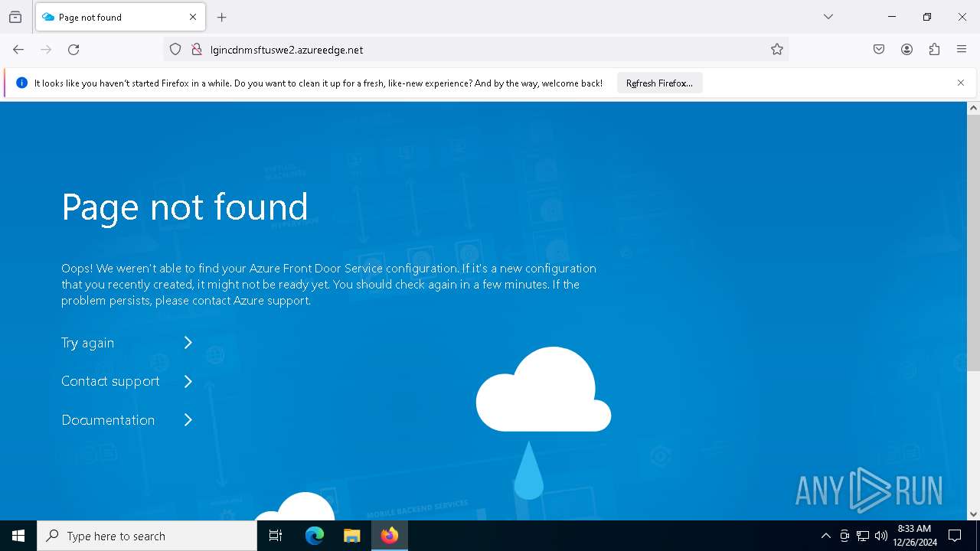Click the Contact support link
This screenshot has width=980, height=551.
(110, 381)
